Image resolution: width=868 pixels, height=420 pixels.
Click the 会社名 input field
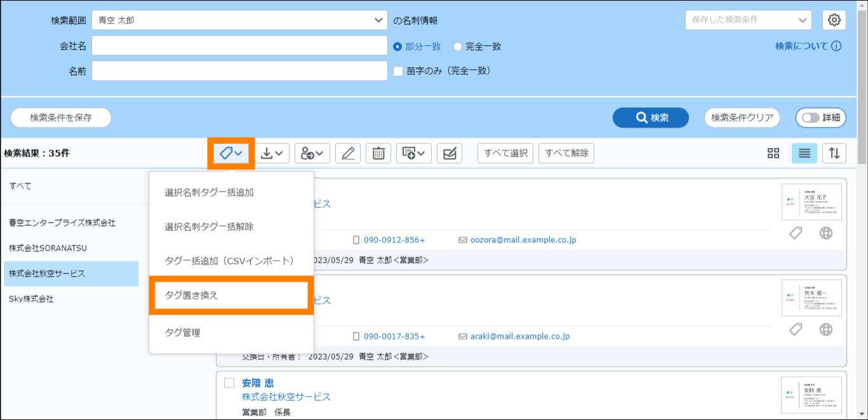[239, 46]
